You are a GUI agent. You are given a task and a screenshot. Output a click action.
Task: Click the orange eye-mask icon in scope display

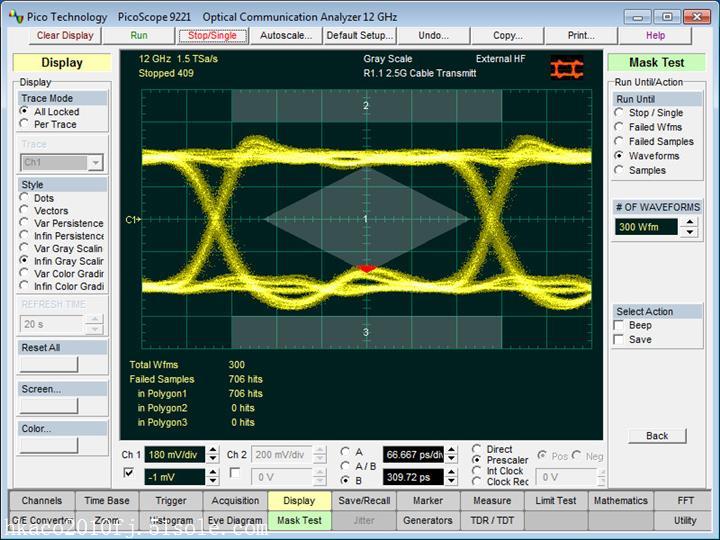point(567,68)
